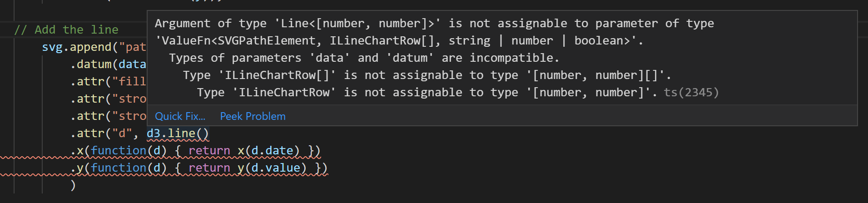Click the closing parenthesis on last line
The height and width of the screenshot is (203, 868).
pos(73,185)
